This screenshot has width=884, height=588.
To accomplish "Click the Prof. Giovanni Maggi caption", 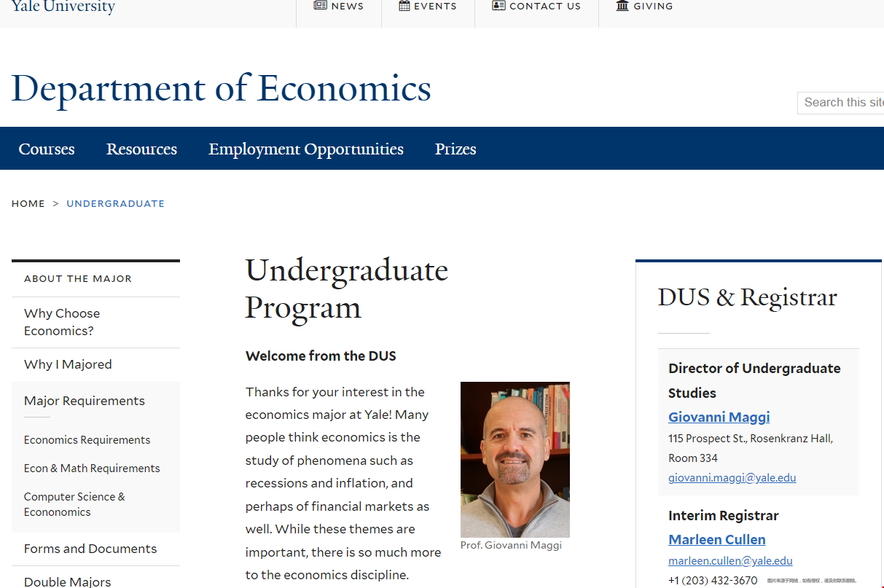I will (511, 545).
